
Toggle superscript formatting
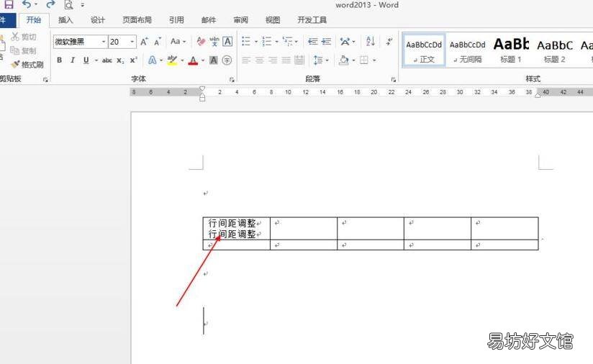coord(134,60)
